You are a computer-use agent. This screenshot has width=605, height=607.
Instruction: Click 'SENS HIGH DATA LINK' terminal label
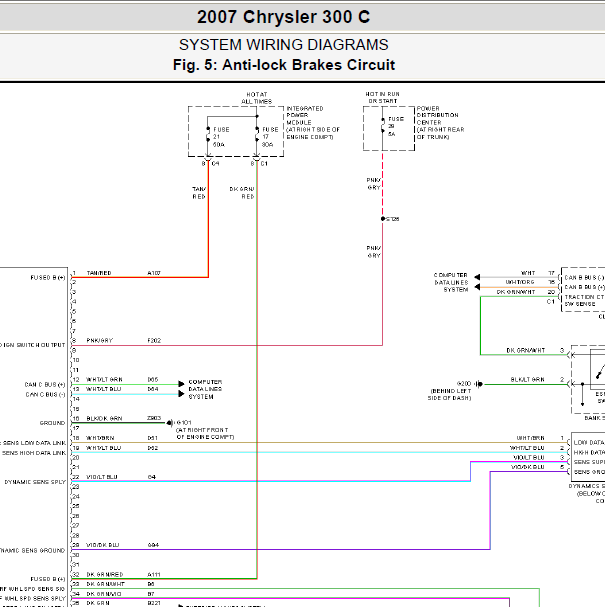coord(34,453)
